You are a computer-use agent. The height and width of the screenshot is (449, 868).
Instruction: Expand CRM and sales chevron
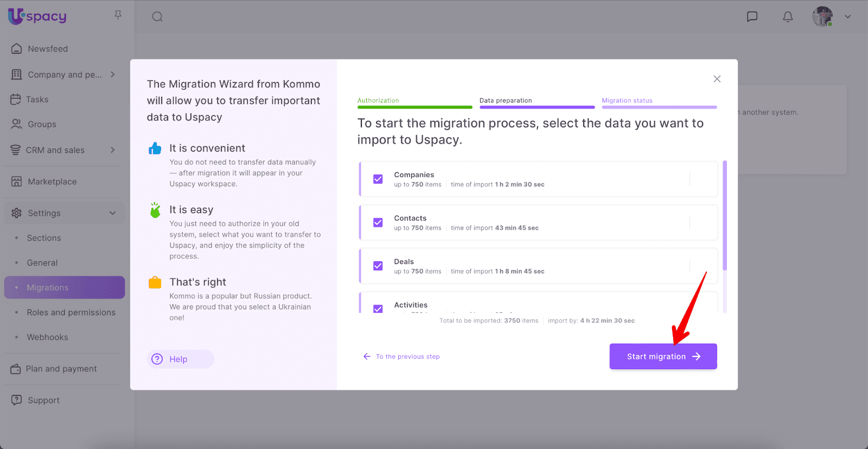[x=113, y=150]
